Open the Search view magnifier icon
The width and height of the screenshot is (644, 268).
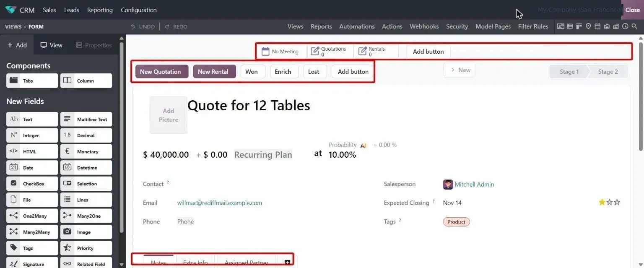click(x=634, y=26)
